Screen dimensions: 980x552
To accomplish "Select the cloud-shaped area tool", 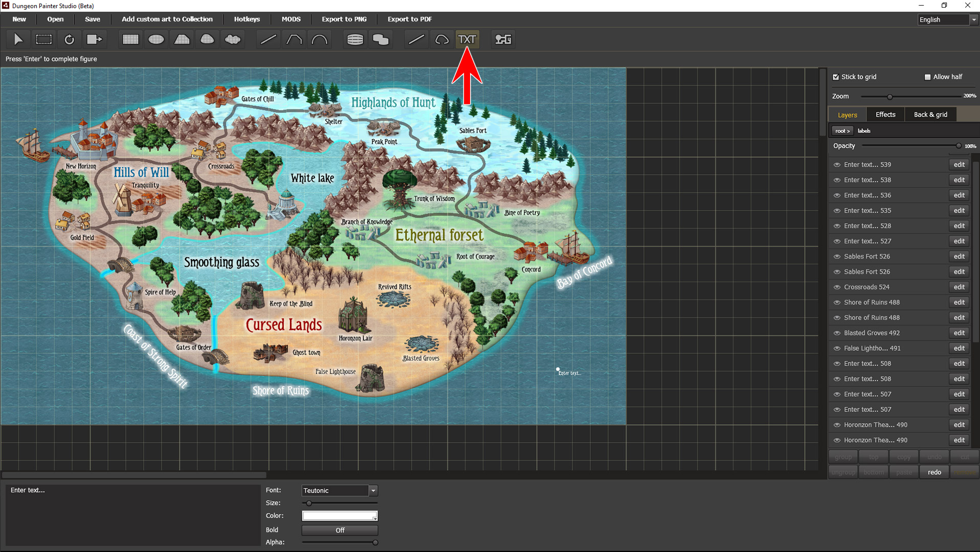I will pos(233,39).
